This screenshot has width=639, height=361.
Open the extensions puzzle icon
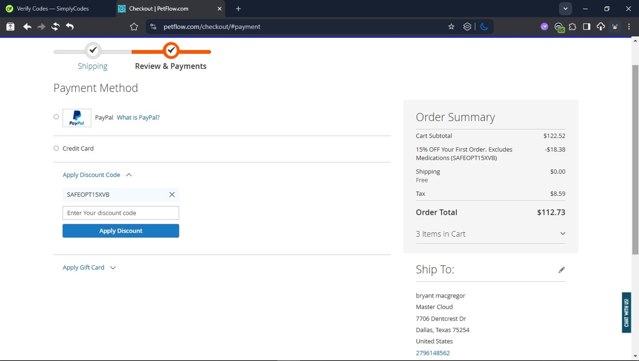(x=573, y=26)
